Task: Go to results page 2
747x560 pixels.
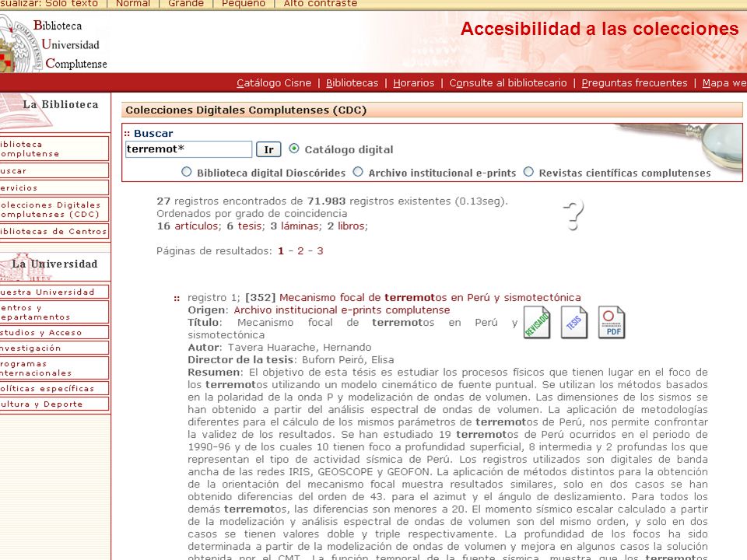Action: (x=300, y=251)
